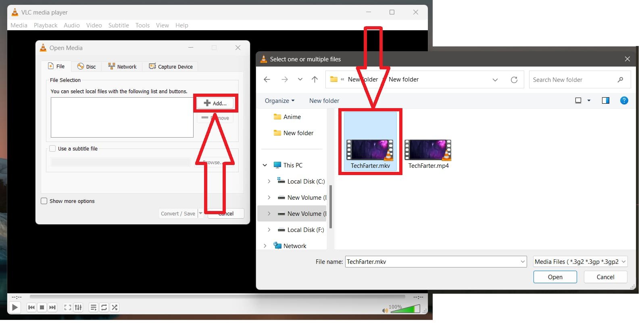Expand Local Disk (C:) tree node
The width and height of the screenshot is (644, 330).
click(269, 182)
